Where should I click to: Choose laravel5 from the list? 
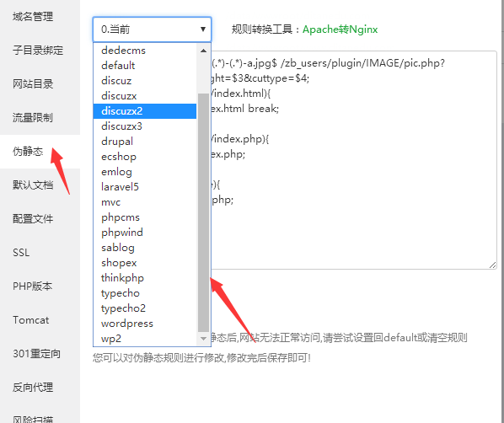(x=145, y=187)
